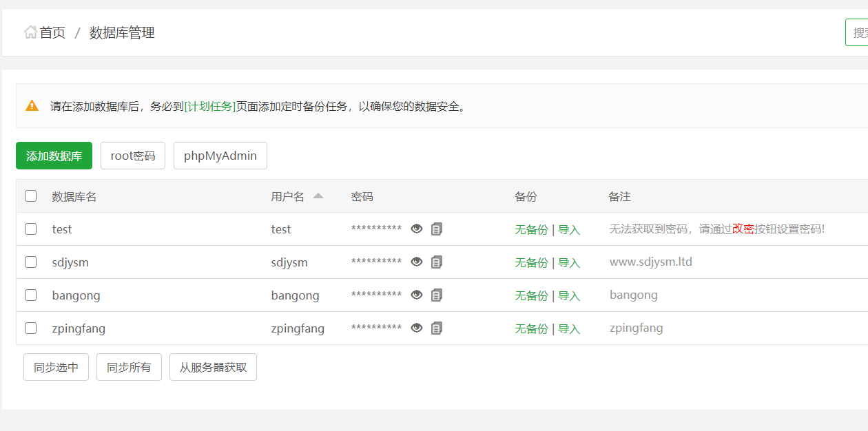Select the zpingfang row checkbox

coord(31,328)
